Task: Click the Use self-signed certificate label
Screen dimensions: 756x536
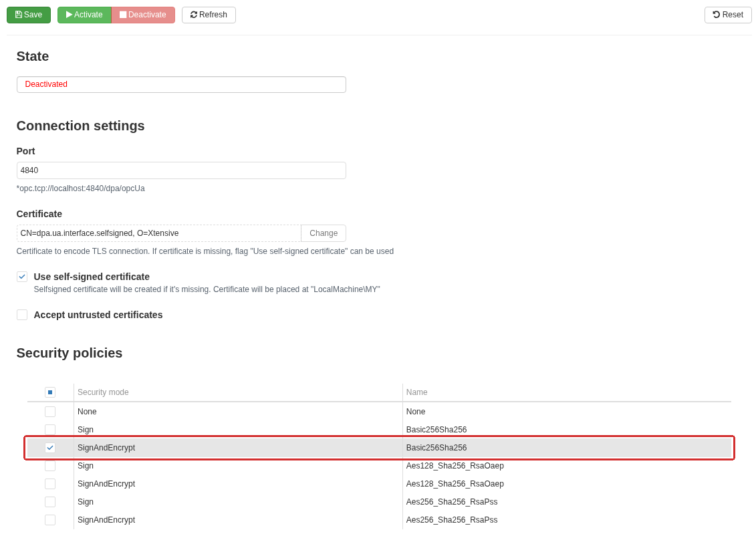Action: coord(92,277)
